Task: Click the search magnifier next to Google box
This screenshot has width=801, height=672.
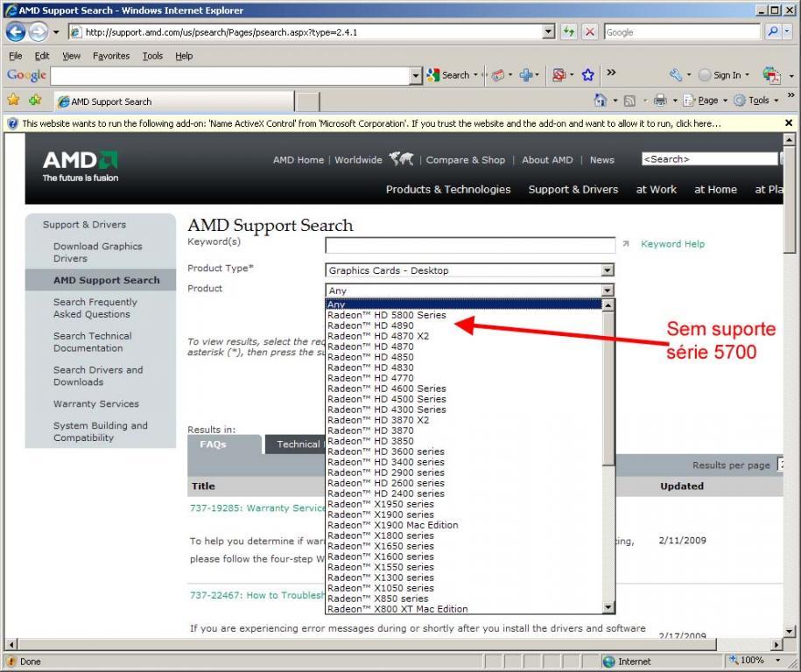Action: pos(773,31)
